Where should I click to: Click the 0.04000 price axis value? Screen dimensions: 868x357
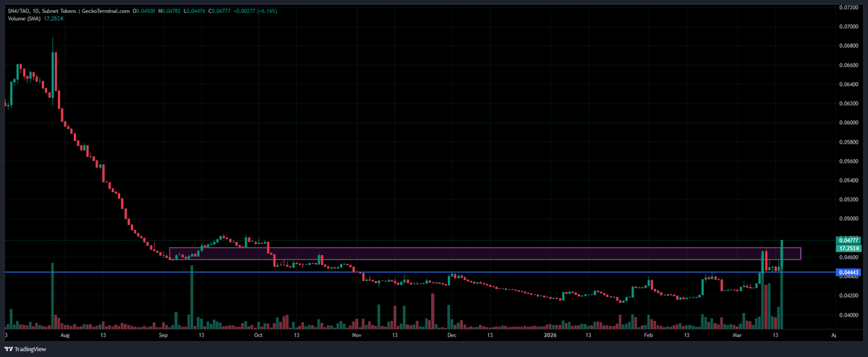click(848, 315)
